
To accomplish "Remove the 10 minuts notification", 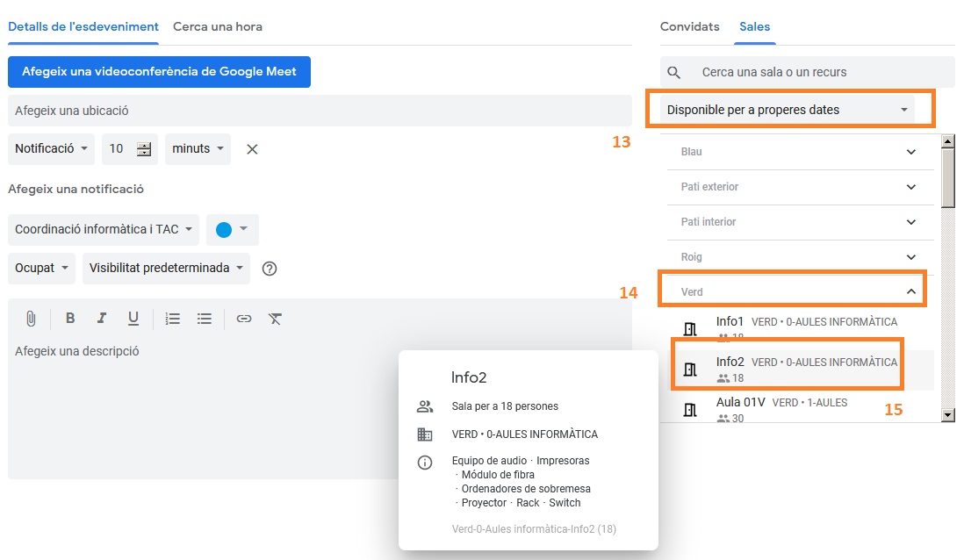I will tap(252, 149).
